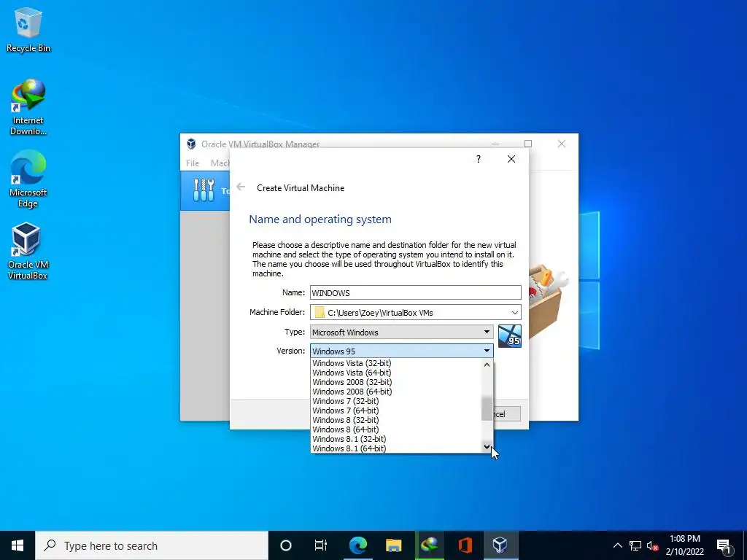Click the Tools icon in VirtualBox Manager
747x560 pixels.
204,190
